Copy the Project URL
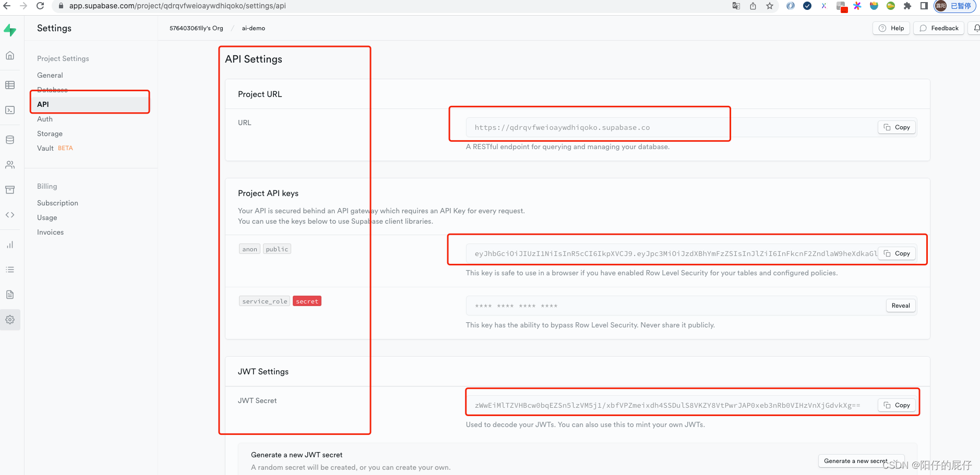This screenshot has height=475, width=980. (897, 127)
